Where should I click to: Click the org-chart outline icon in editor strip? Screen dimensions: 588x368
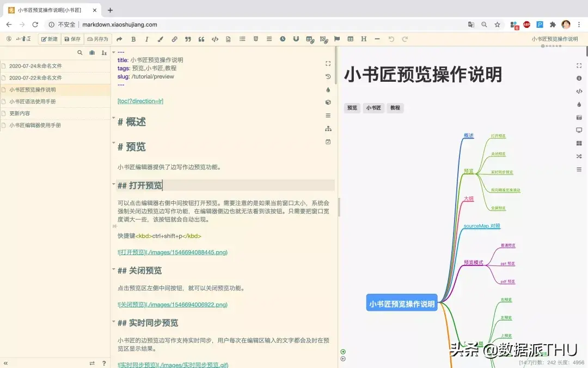[x=328, y=129]
